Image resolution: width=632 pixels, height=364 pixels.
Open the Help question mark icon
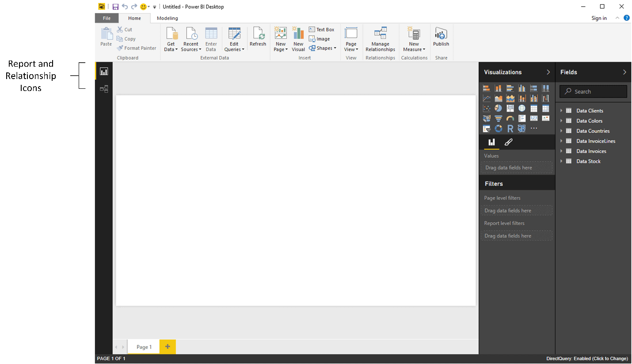[626, 18]
